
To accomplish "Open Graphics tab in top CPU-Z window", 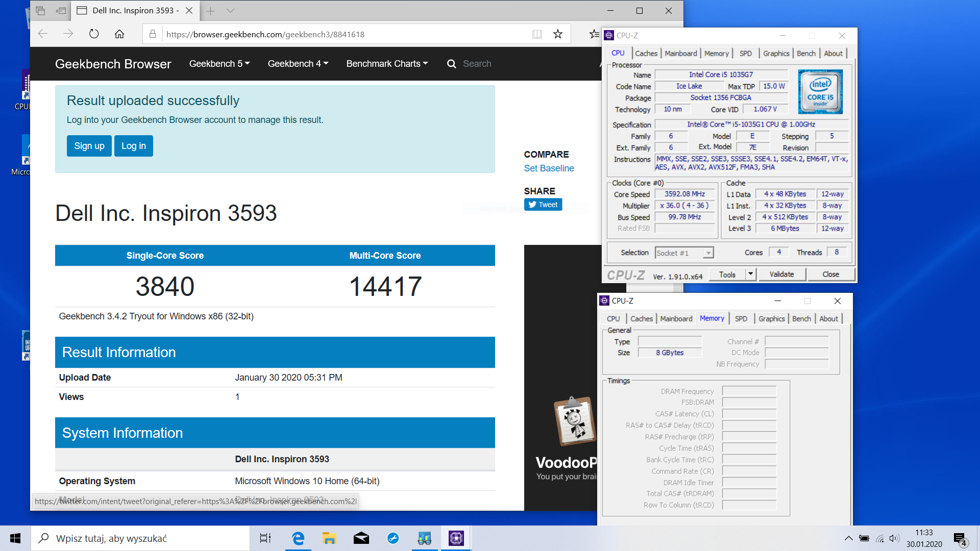I will pyautogui.click(x=776, y=53).
